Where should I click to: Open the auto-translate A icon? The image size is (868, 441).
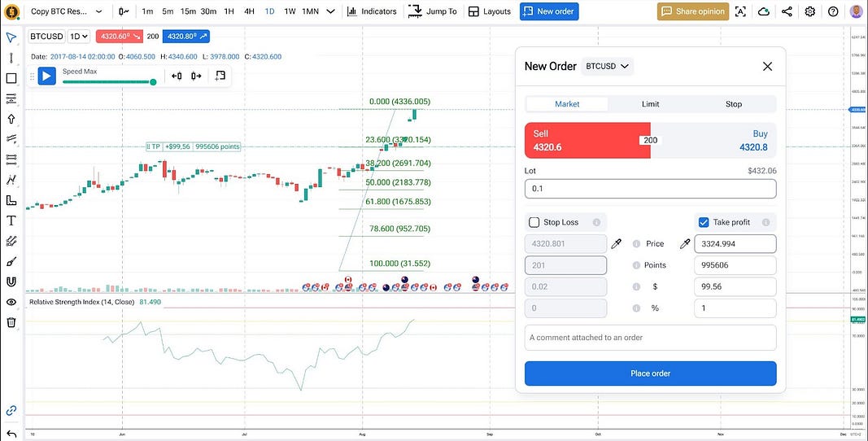click(740, 11)
